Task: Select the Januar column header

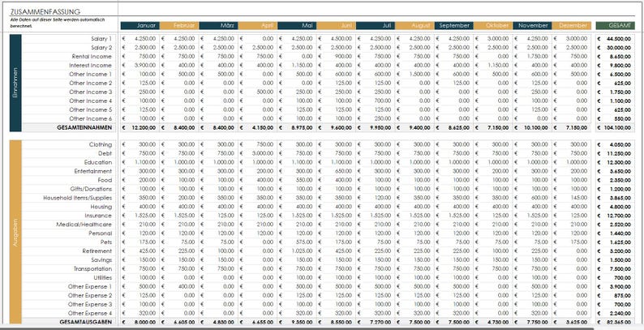Action: click(x=140, y=25)
